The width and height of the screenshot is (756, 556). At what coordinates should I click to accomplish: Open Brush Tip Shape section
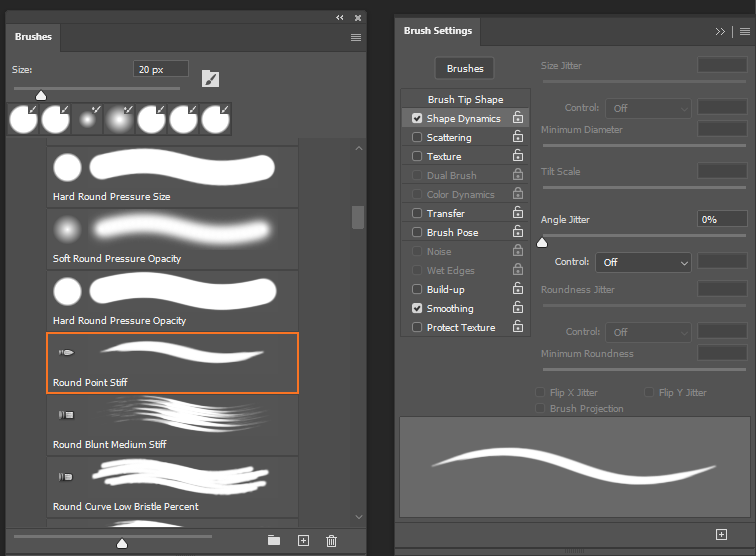coord(465,99)
